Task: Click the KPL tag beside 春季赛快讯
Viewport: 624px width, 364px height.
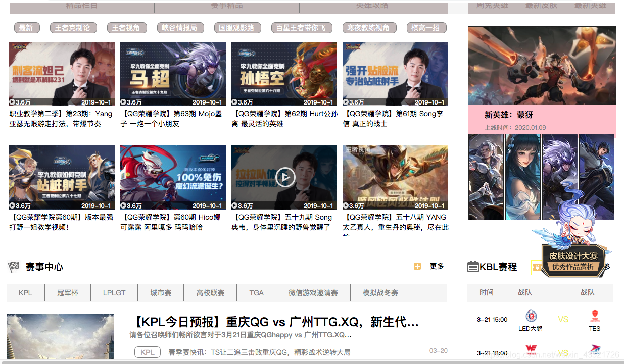Action: tap(148, 352)
